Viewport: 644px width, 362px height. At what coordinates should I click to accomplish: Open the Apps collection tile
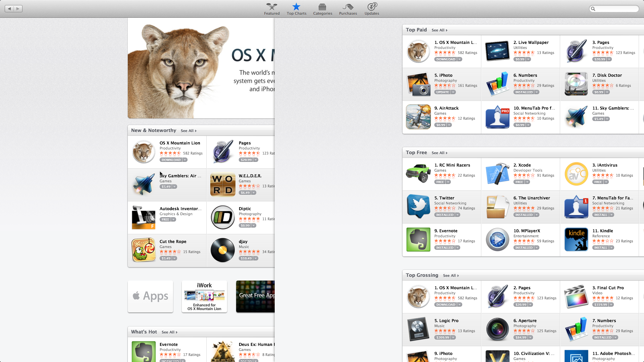150,296
